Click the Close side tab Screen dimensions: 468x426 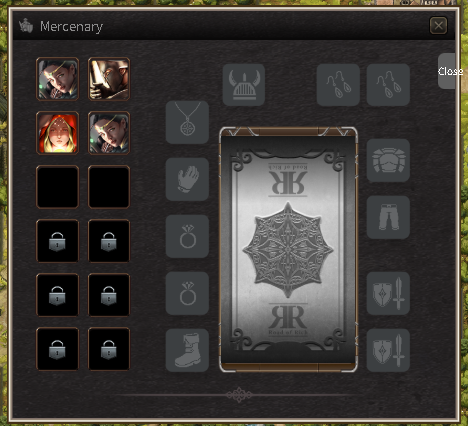click(448, 71)
